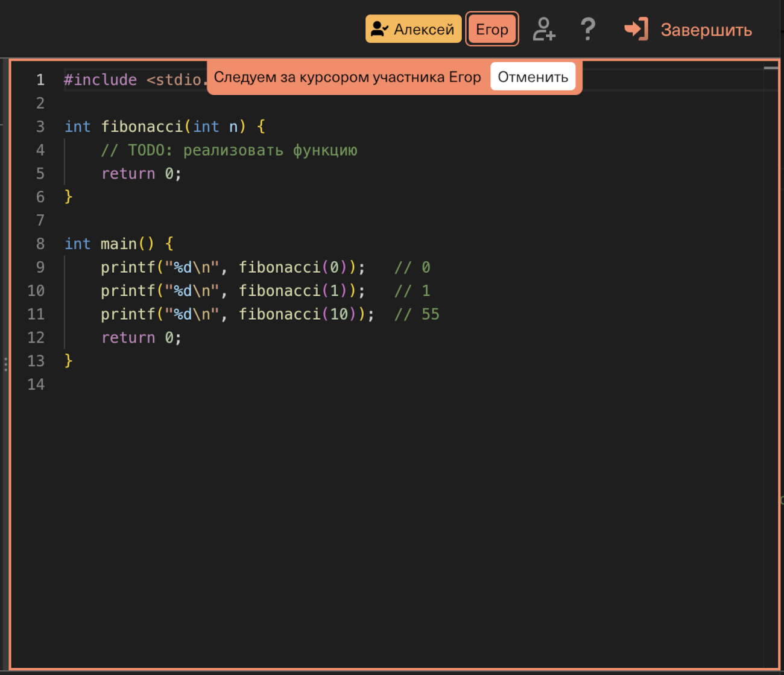The height and width of the screenshot is (675, 784).
Task: Click 'return 0;' on line 12
Action: point(141,338)
